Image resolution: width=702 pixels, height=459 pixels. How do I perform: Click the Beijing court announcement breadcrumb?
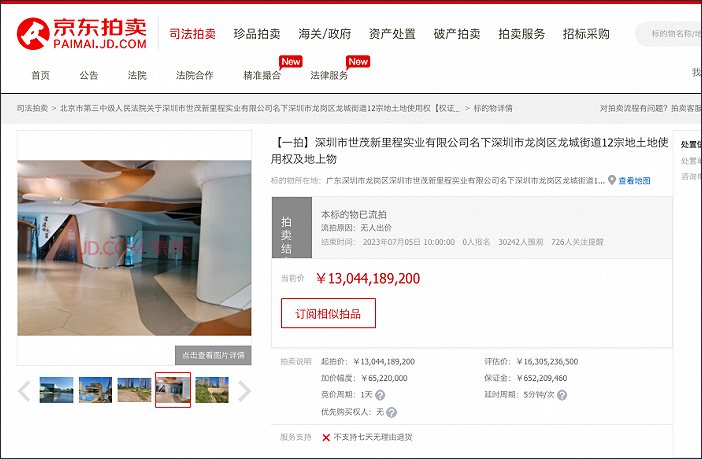pos(260,108)
